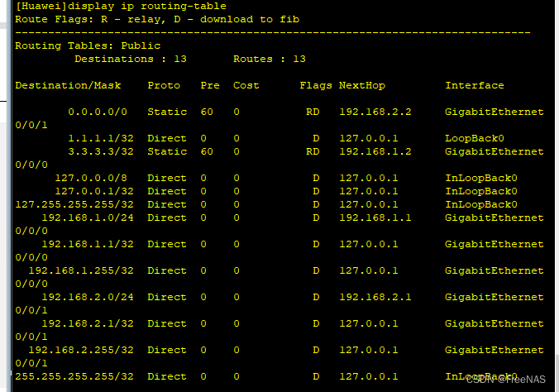Click Direct protocol in the 1.1.1.1/32 row

167,138
